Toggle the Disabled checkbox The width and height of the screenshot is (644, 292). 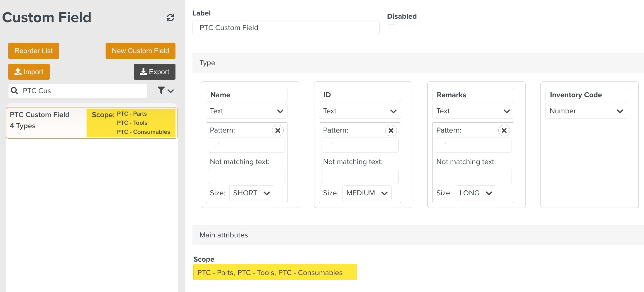pyautogui.click(x=391, y=28)
